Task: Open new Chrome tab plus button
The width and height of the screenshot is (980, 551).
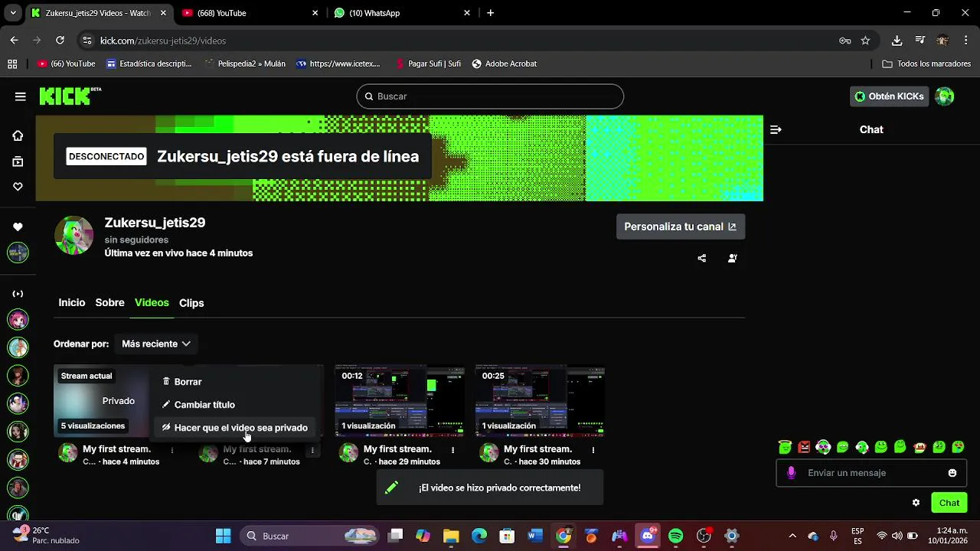Action: point(491,13)
